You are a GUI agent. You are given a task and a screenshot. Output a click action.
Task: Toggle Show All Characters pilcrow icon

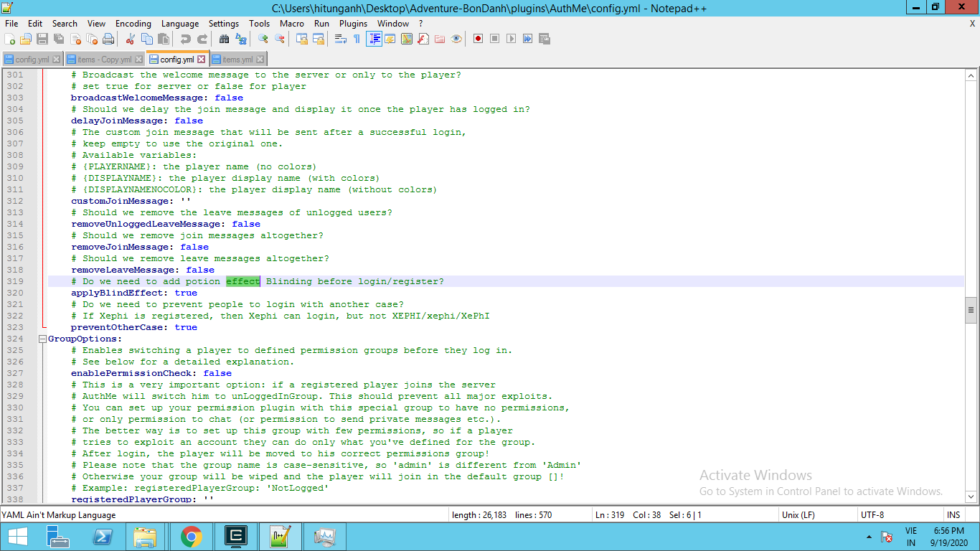point(357,39)
